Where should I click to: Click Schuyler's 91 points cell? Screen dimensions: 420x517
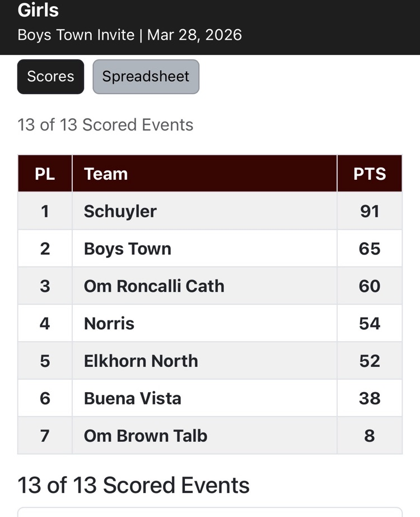(x=370, y=211)
